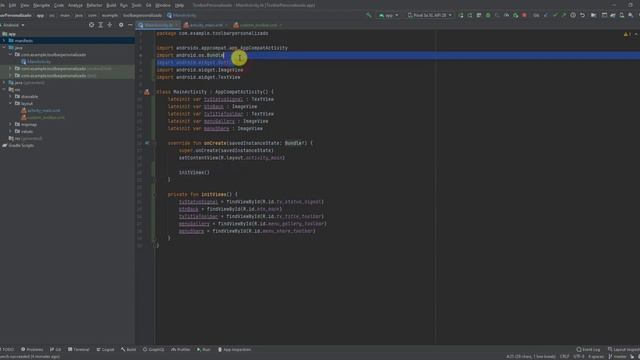This screenshot has width=640, height=360.
Task: Close the activity_main.xml tab
Action: 227,25
